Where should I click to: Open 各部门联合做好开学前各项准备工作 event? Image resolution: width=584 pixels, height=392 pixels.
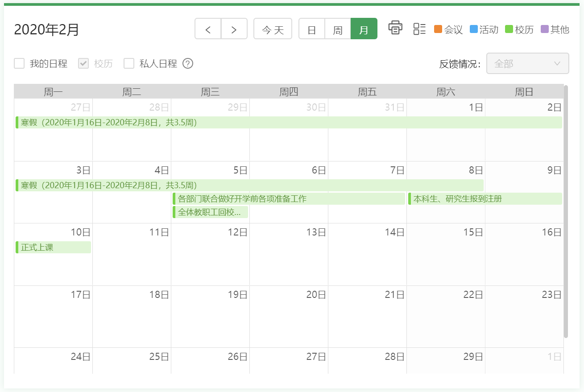[x=289, y=198]
